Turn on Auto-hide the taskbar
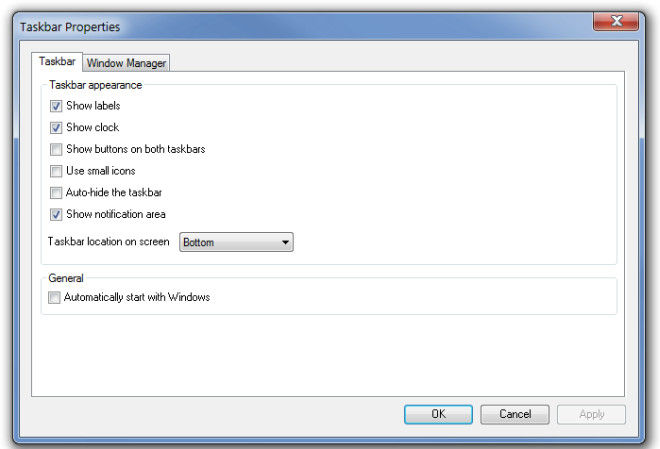 pos(56,193)
